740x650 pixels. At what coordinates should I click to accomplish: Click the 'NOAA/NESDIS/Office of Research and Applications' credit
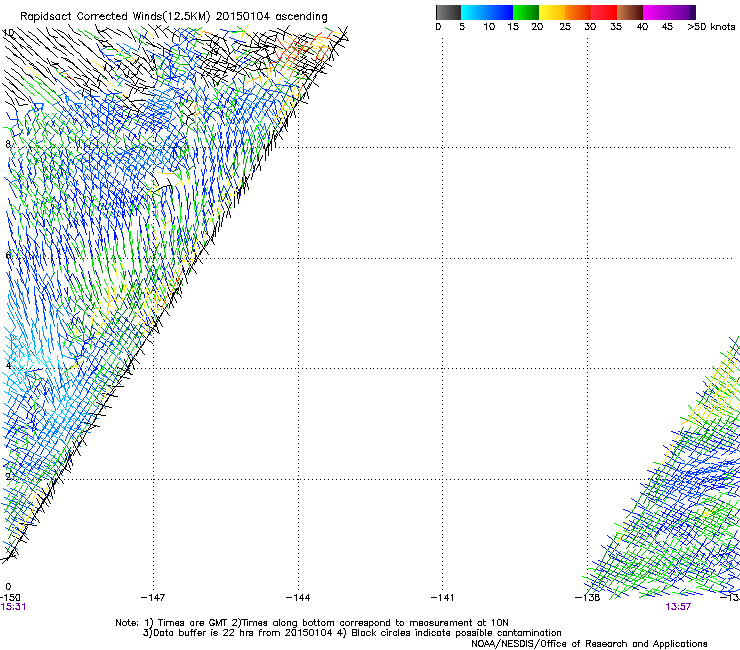(x=589, y=644)
